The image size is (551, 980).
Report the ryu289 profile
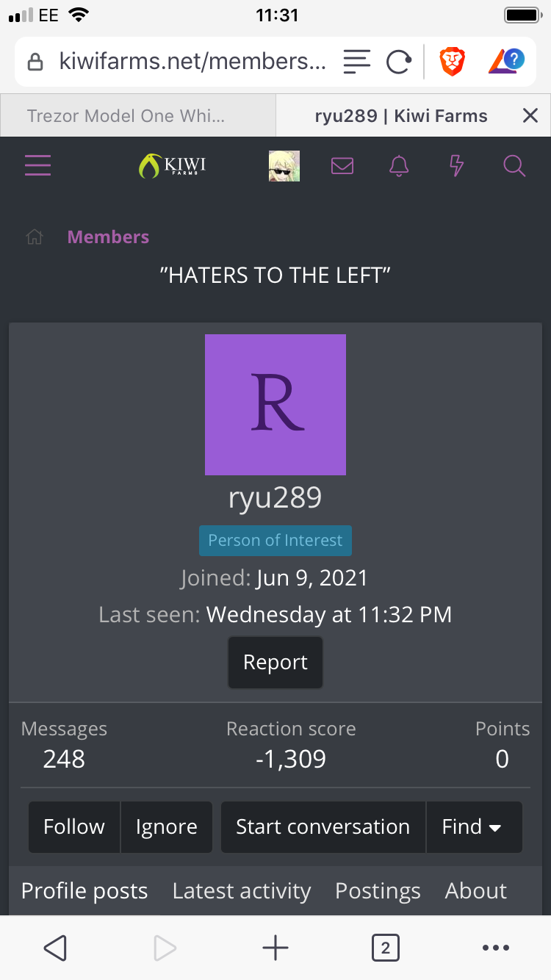pos(275,662)
